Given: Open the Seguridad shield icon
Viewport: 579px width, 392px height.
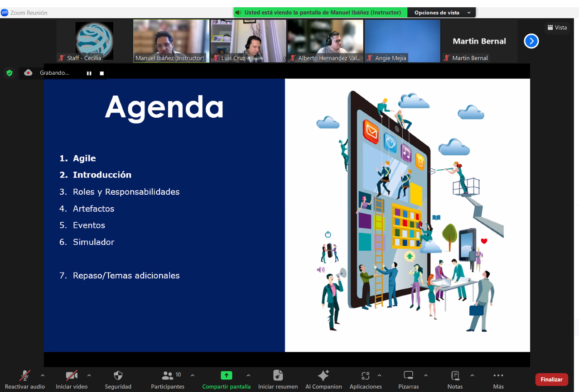Looking at the screenshot, I should click(118, 376).
